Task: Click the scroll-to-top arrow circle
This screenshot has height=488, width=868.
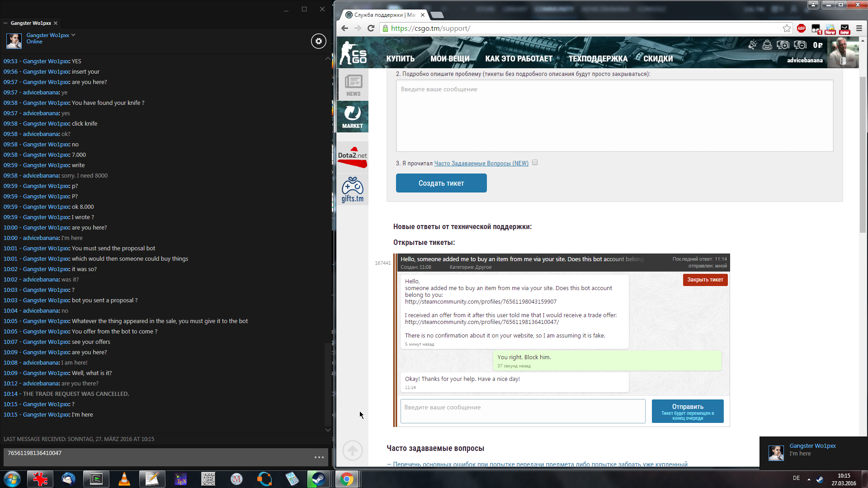Action: (352, 450)
